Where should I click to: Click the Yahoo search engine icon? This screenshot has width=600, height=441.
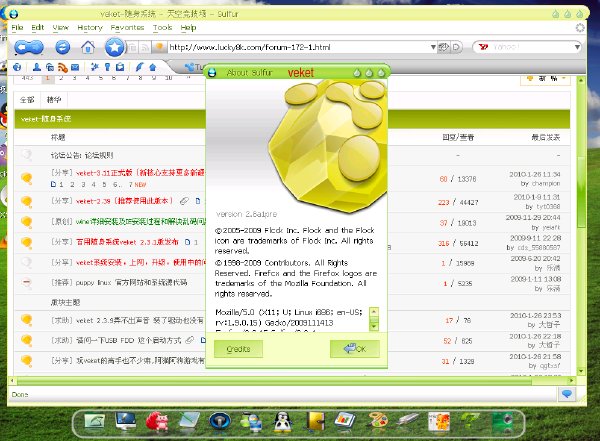click(x=483, y=47)
